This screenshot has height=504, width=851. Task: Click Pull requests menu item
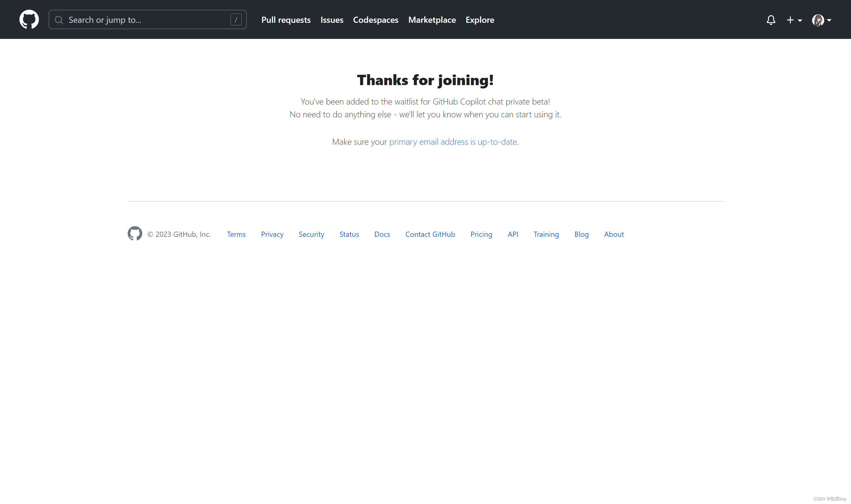[x=286, y=19]
